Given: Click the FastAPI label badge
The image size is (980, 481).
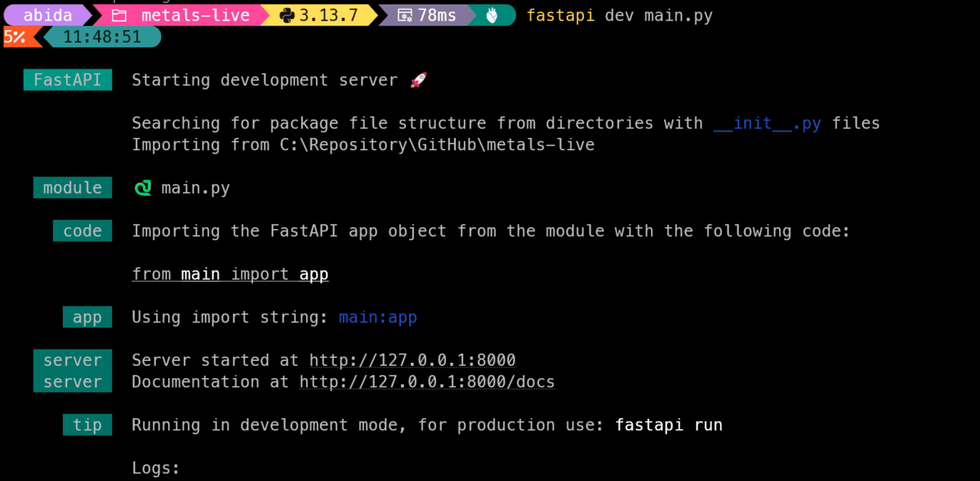Looking at the screenshot, I should 68,80.
